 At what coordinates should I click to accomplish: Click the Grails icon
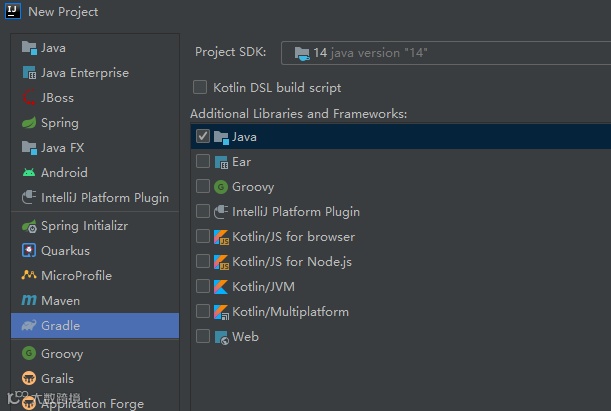tap(29, 378)
